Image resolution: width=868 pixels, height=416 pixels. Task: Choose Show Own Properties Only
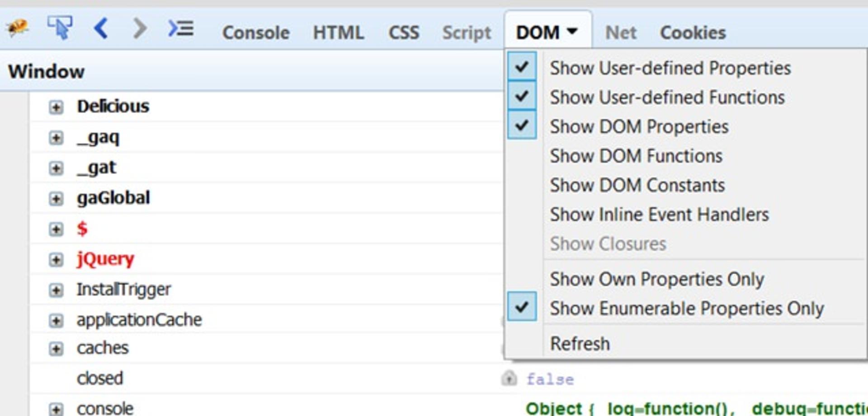click(x=657, y=279)
